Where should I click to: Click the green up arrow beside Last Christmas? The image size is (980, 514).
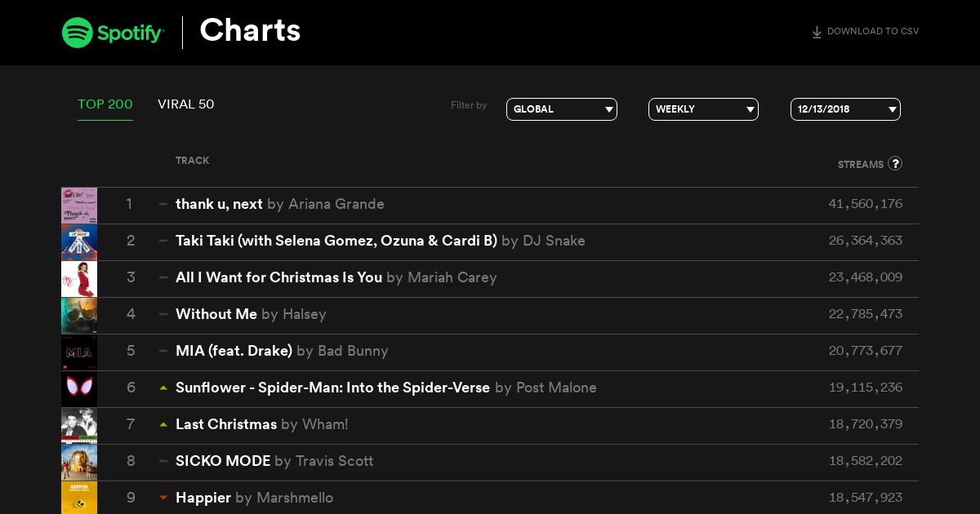(163, 424)
